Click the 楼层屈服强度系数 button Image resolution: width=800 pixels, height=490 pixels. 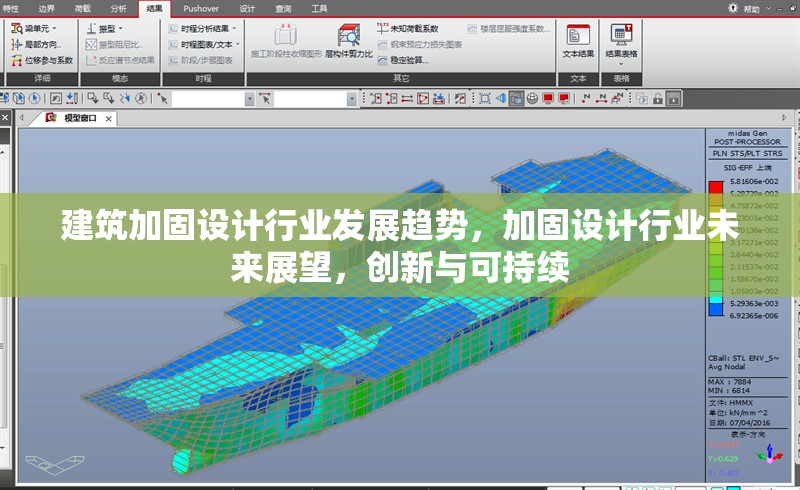tap(509, 29)
